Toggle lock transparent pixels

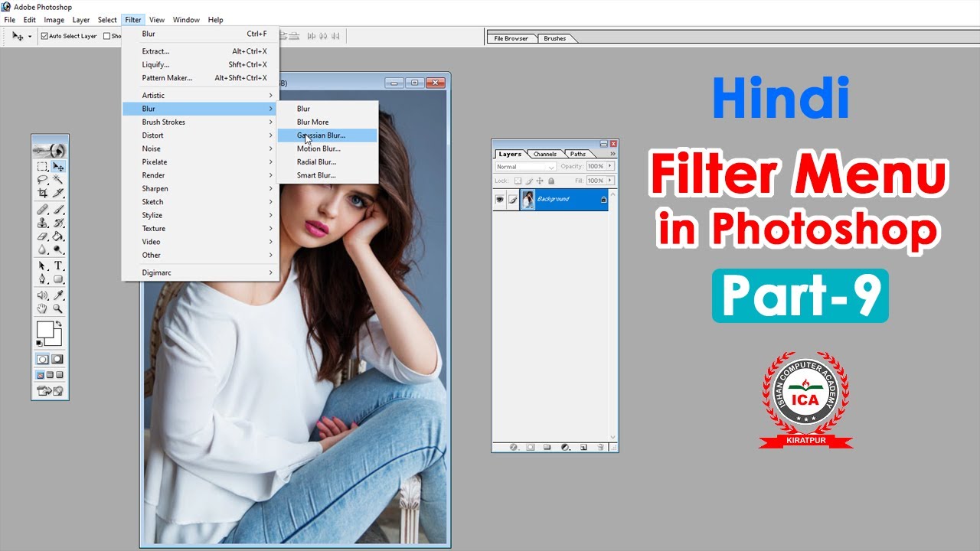pyautogui.click(x=518, y=181)
